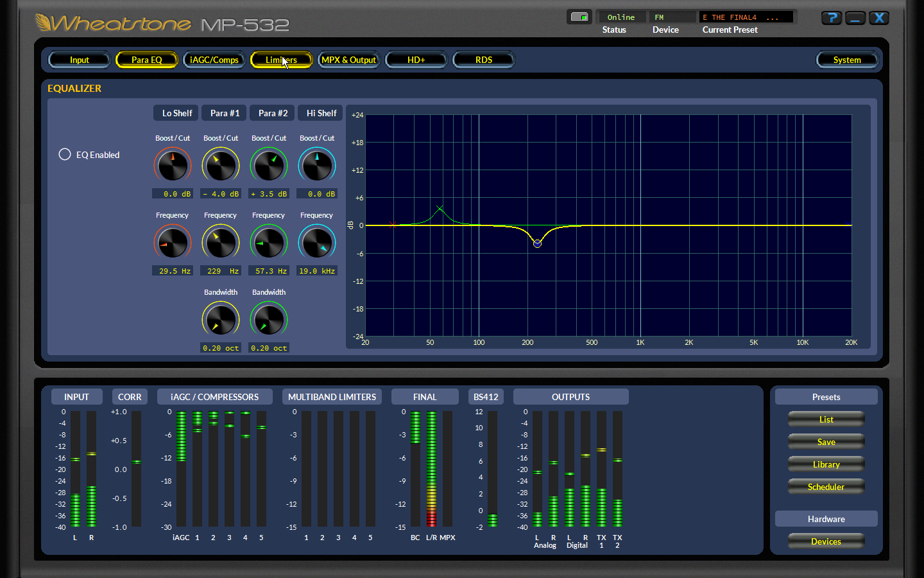Click the OUTPUTS meter header

pos(571,397)
